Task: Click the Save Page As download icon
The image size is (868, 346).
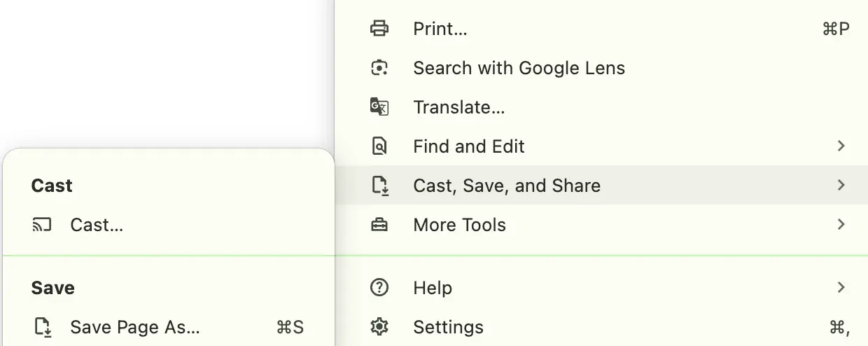Action: coord(43,327)
